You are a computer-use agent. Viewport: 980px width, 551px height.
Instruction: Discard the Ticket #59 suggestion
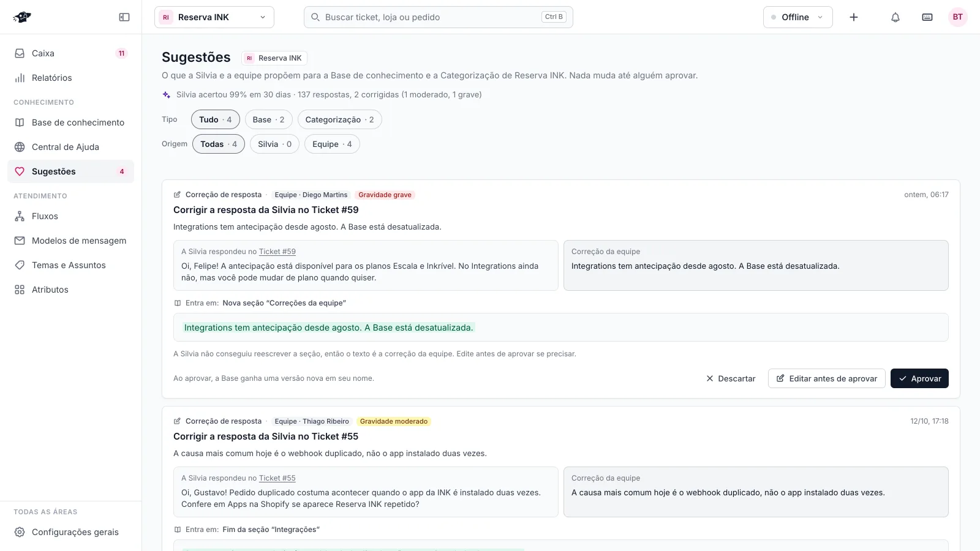[731, 378]
